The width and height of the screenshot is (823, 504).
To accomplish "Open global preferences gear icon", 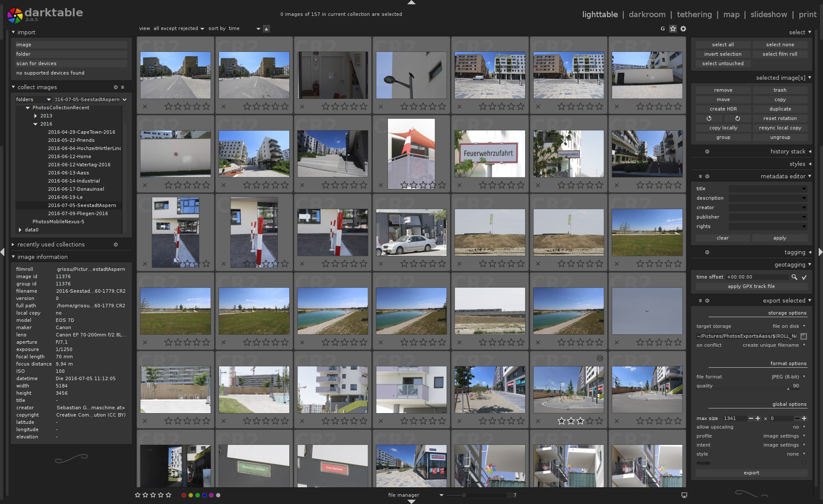I will (683, 29).
